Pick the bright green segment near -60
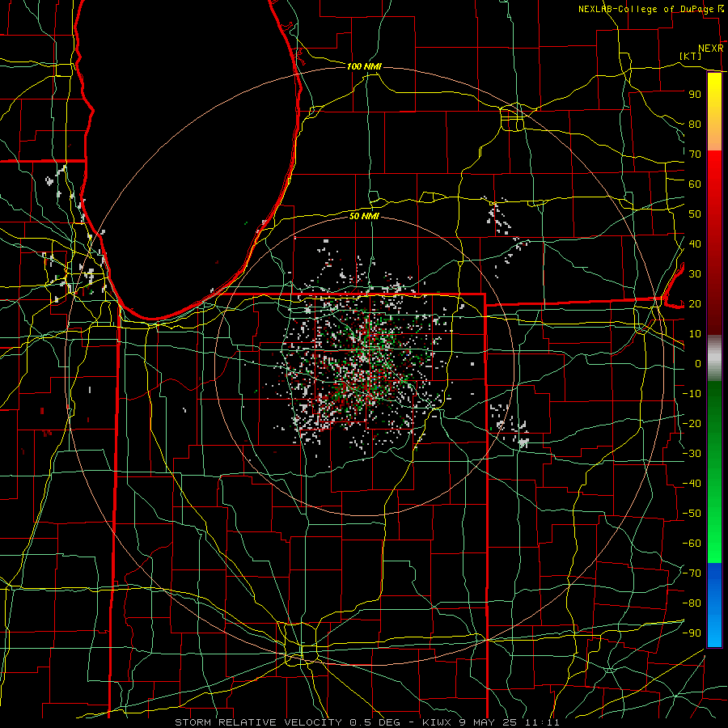 [x=714, y=544]
